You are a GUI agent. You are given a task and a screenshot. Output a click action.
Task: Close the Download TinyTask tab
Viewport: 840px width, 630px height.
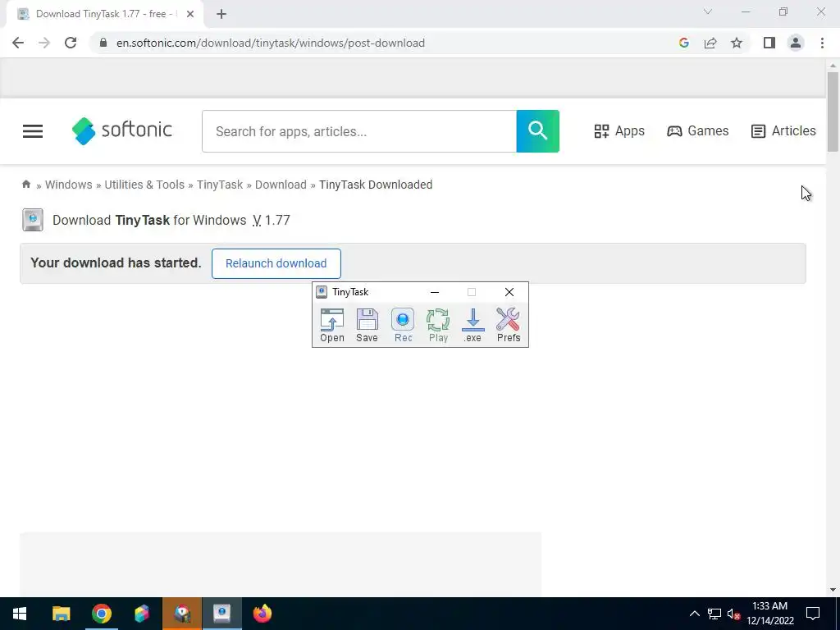pyautogui.click(x=190, y=14)
